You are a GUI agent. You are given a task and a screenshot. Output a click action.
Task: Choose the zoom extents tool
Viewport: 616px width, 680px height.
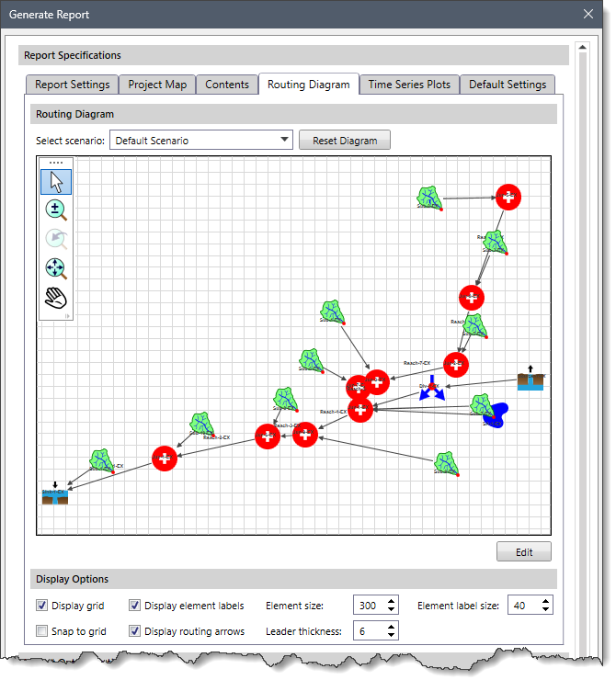[56, 269]
